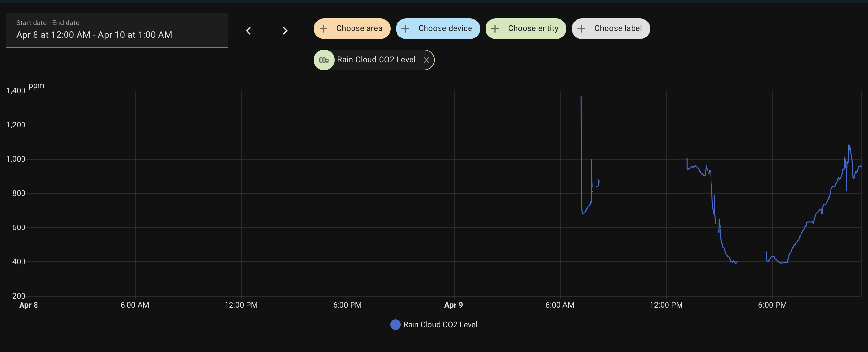Click the Rain Cloud CO2 Level chip label
This screenshot has width=868, height=352.
point(376,60)
